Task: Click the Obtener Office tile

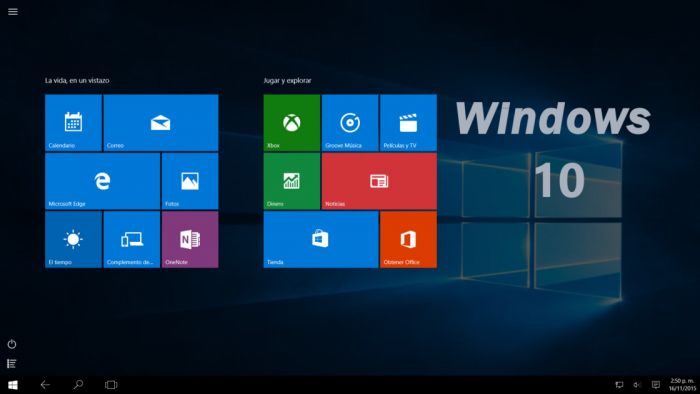Action: (408, 240)
